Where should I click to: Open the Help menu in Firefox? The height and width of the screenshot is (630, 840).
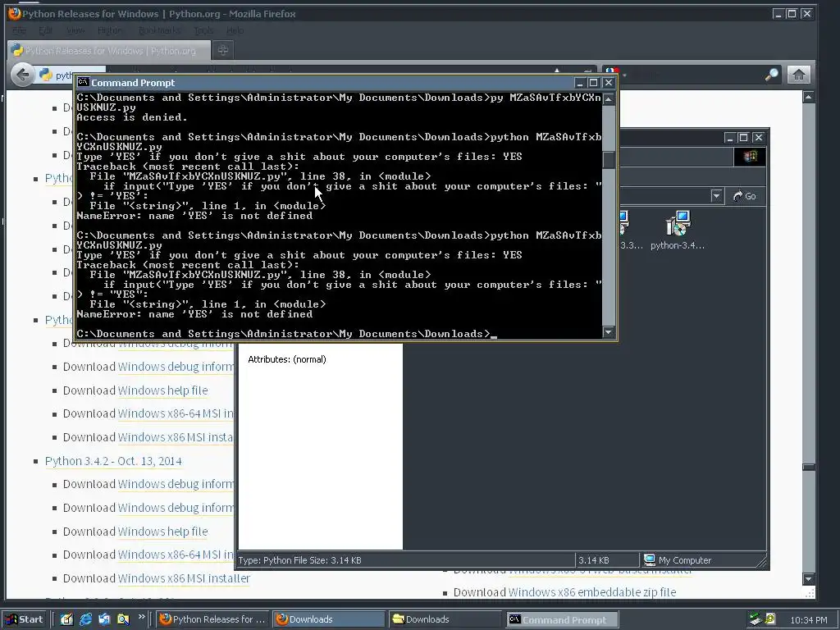[x=235, y=30]
